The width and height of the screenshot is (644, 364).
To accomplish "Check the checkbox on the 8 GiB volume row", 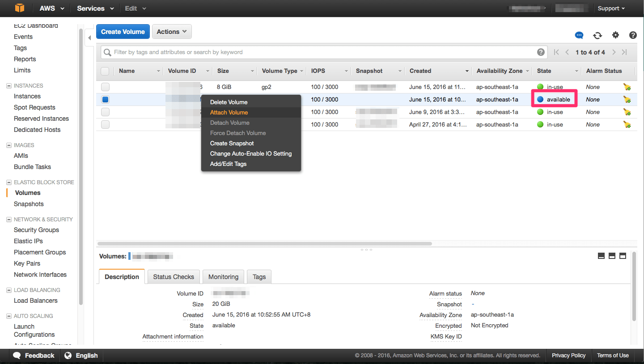I will [x=105, y=87].
